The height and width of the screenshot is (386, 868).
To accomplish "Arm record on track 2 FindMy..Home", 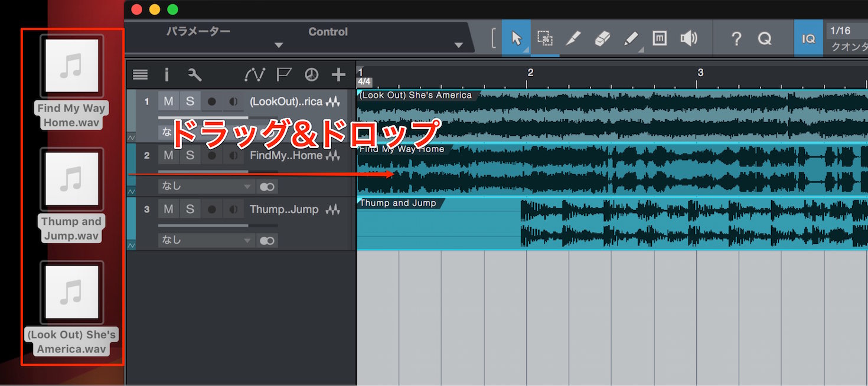I will pyautogui.click(x=211, y=155).
